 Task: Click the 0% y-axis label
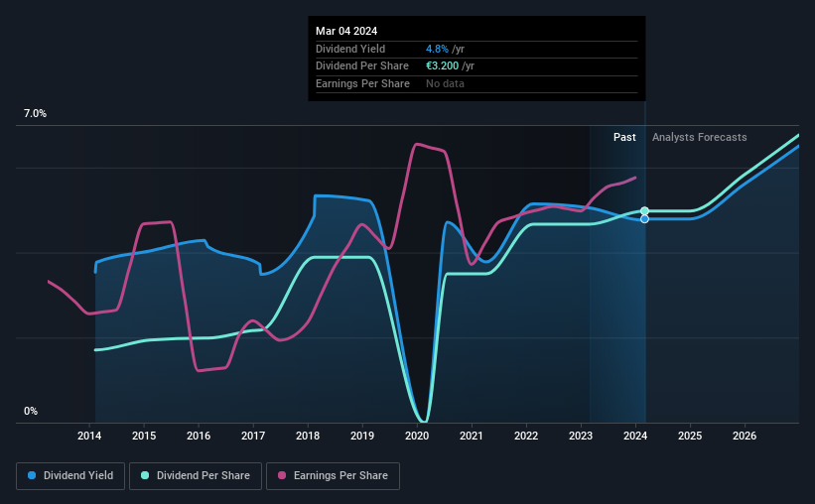[x=31, y=411]
